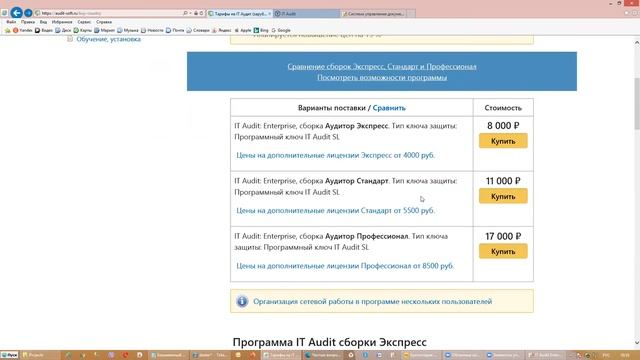Open the Правка menu
This screenshot has height=360, width=640.
28,22
